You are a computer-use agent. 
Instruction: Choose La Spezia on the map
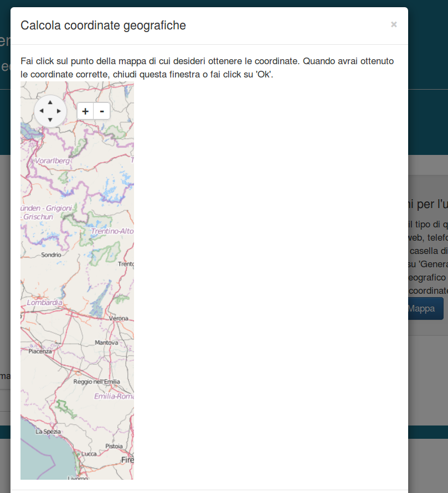48,432
